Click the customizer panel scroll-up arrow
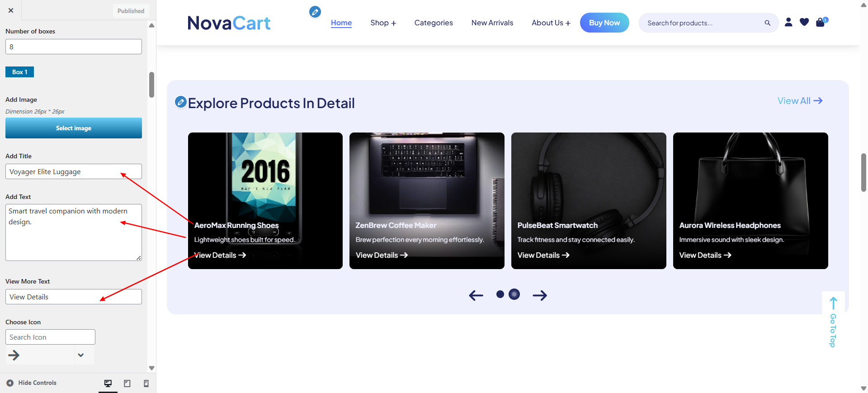This screenshot has width=868, height=393. click(152, 25)
